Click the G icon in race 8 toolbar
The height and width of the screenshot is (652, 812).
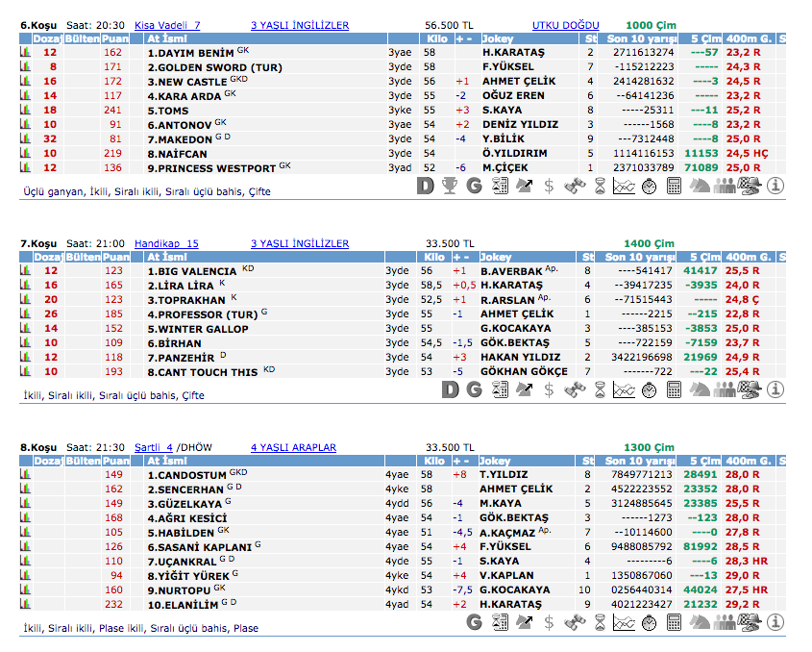[x=474, y=622]
